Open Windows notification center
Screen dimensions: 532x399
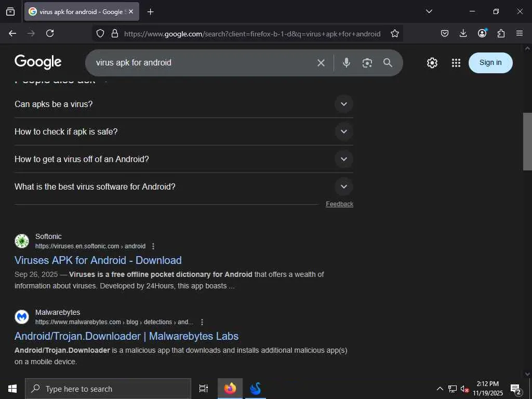(516, 389)
